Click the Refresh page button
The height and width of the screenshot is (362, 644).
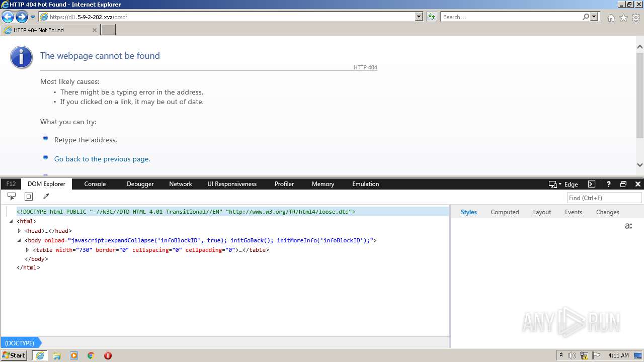(431, 17)
